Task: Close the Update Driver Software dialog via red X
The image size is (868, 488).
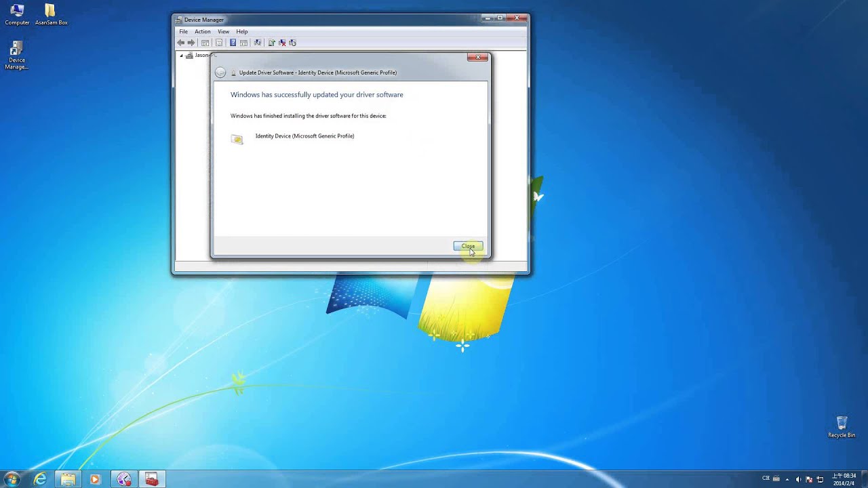Action: [x=477, y=58]
